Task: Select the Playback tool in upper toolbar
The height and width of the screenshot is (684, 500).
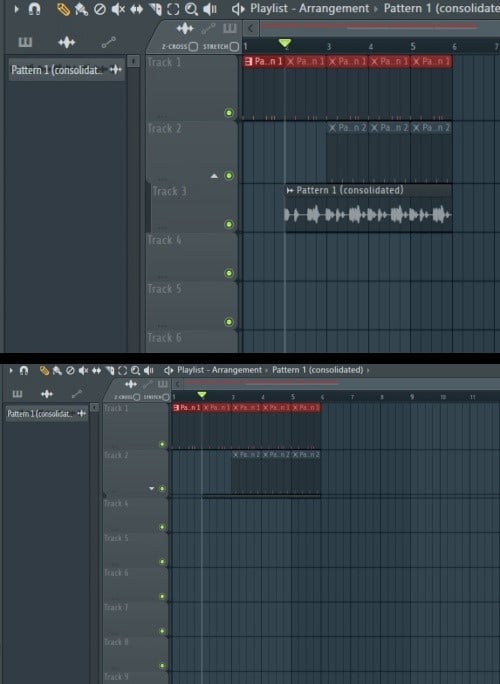Action: [210, 9]
